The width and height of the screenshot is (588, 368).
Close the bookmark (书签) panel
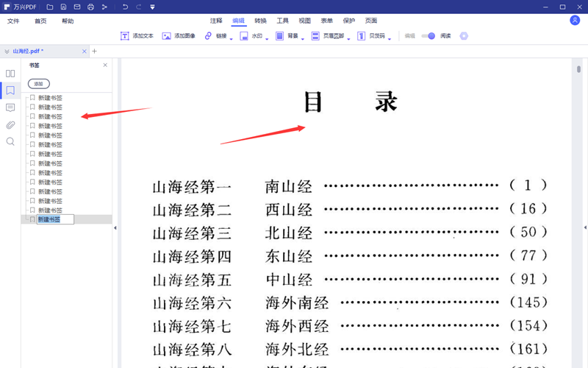[105, 66]
